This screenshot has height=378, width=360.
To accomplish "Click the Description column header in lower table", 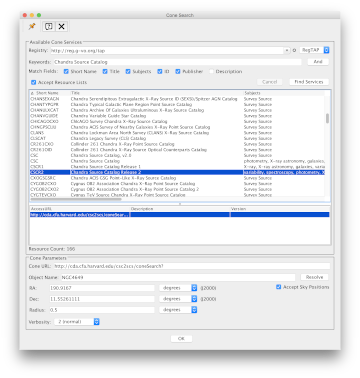I will pos(180,209).
